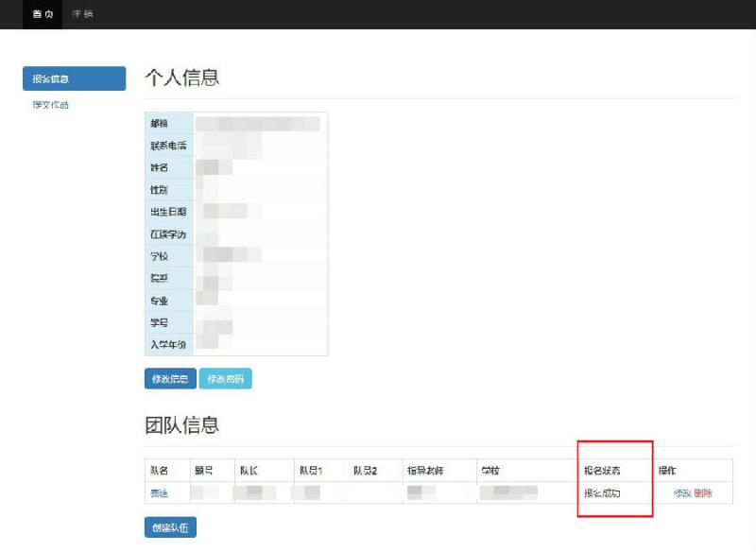Click the 报名状态 column header
Screen dimensions: 756x552
coord(602,471)
